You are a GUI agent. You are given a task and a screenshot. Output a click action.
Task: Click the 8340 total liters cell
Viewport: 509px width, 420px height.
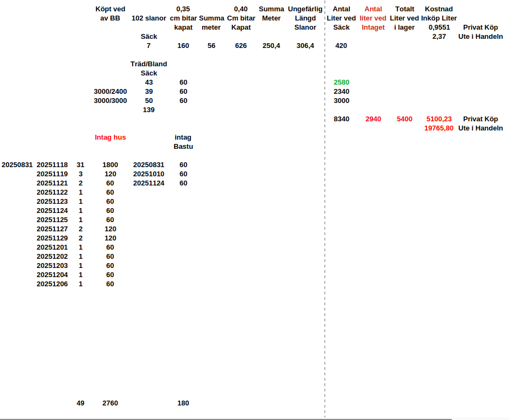(341, 119)
